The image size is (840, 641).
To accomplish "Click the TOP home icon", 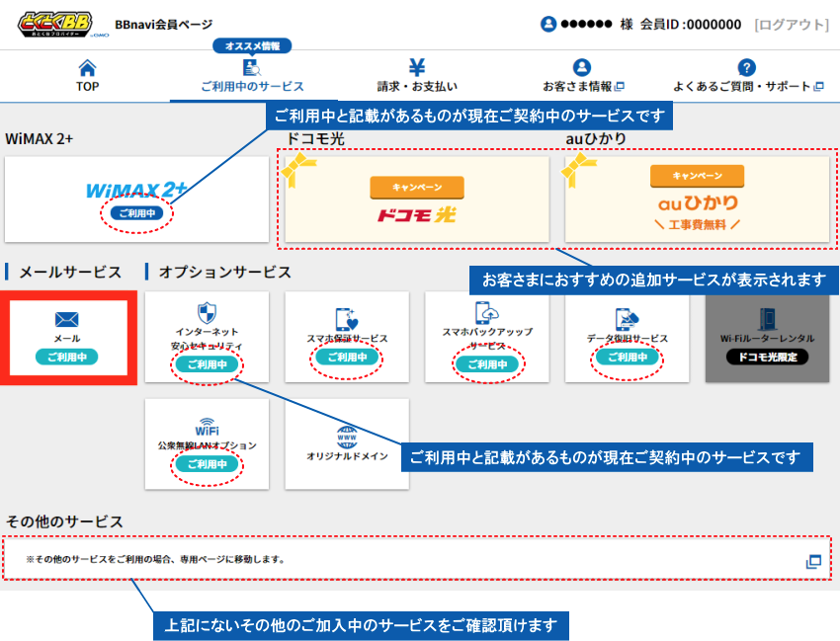I will coord(87,68).
